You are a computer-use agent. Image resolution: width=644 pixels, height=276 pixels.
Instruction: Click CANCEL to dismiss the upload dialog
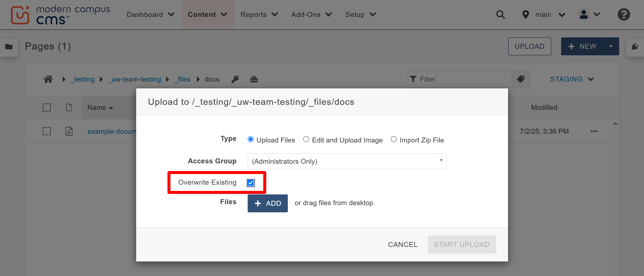point(402,245)
